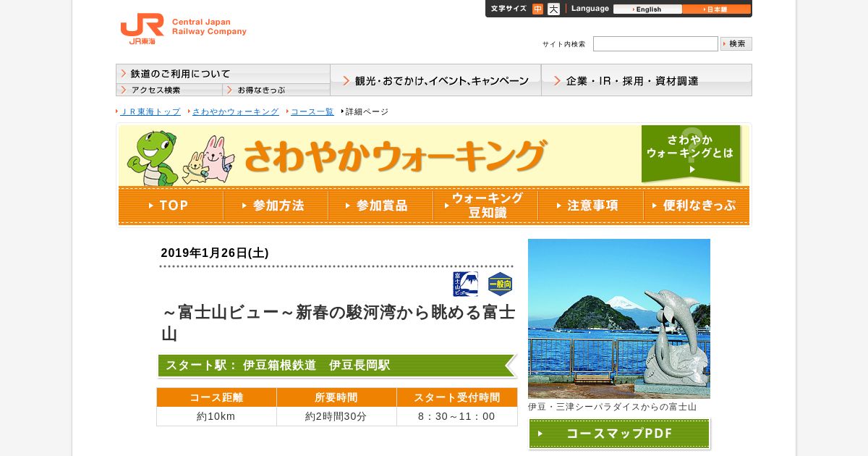The width and height of the screenshot is (868, 456).
Task: Click the コース距離 header cell
Action: click(x=216, y=397)
